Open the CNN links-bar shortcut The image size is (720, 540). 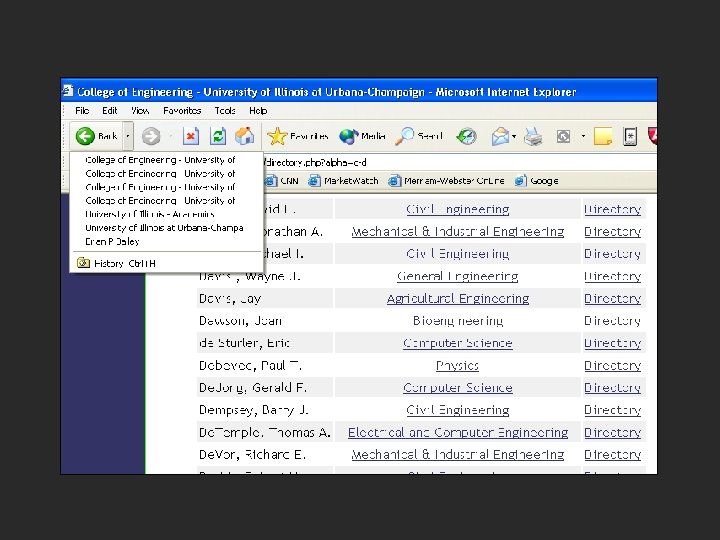(281, 181)
